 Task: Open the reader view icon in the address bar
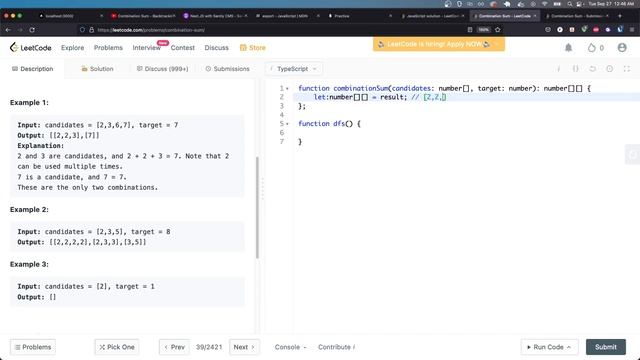(x=470, y=30)
